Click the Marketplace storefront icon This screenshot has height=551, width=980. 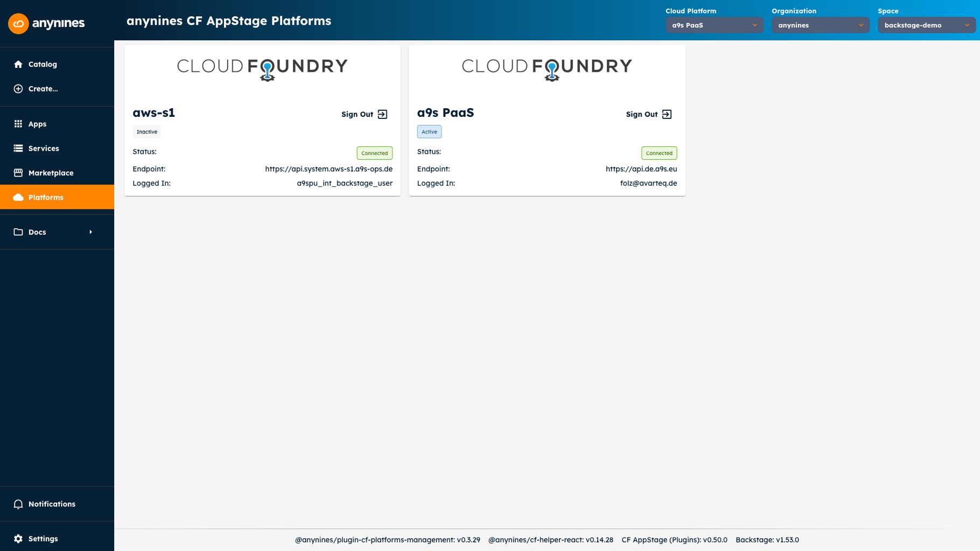[x=18, y=173]
